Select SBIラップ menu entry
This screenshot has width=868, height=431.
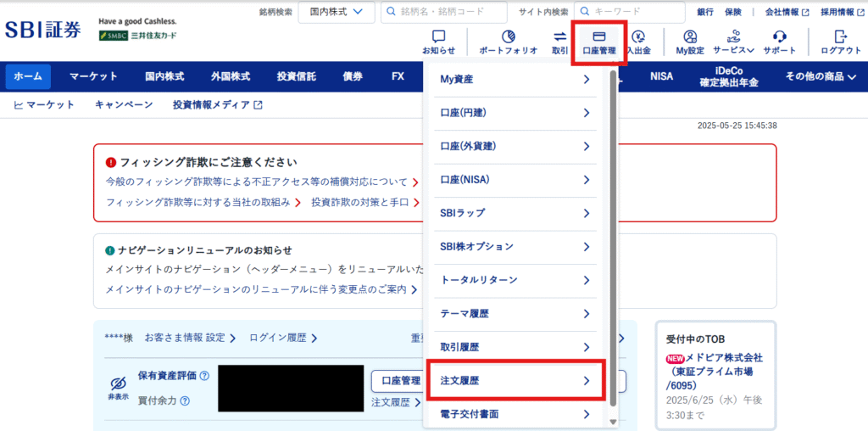pos(515,213)
